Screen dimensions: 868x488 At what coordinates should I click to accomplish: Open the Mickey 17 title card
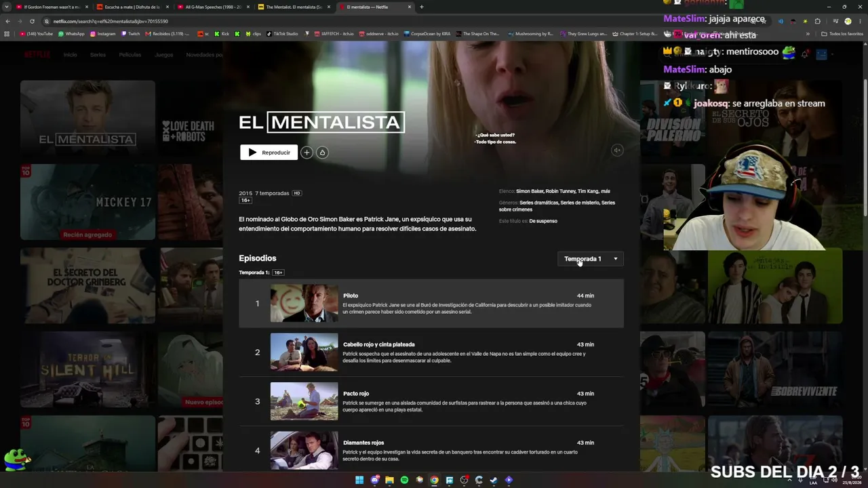click(x=87, y=202)
